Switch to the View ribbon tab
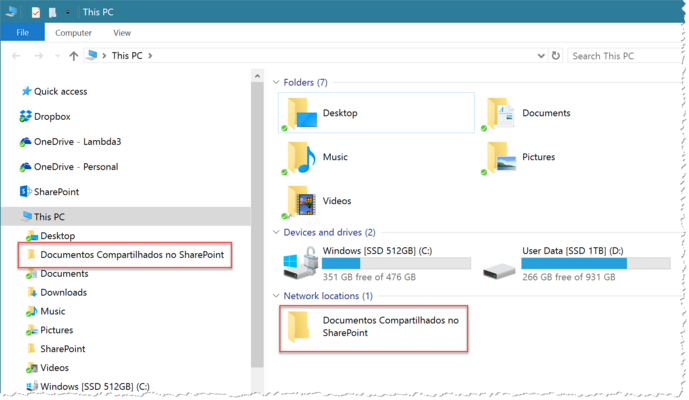The height and width of the screenshot is (400, 689). pyautogui.click(x=122, y=33)
